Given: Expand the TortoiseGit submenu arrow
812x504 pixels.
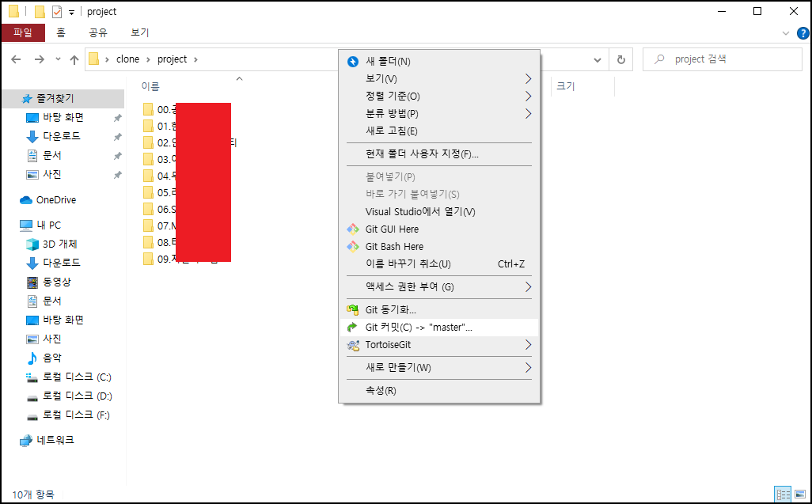Looking at the screenshot, I should pos(528,345).
